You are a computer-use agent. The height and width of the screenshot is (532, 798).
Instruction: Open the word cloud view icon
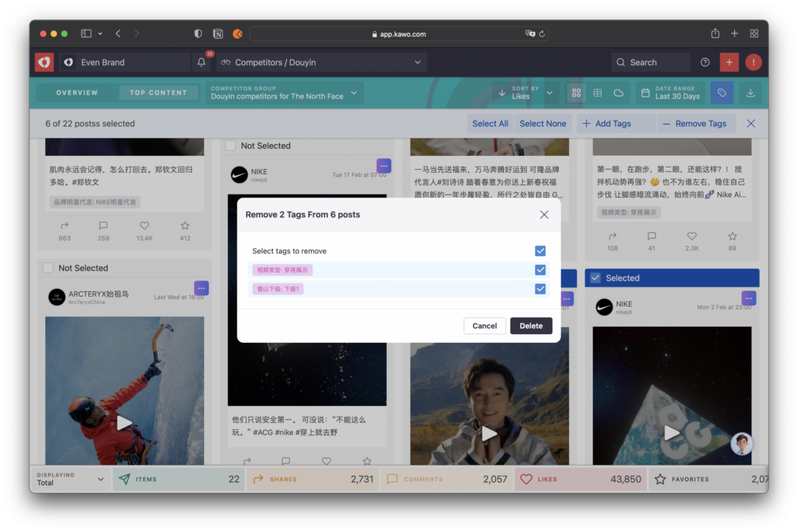click(x=619, y=93)
